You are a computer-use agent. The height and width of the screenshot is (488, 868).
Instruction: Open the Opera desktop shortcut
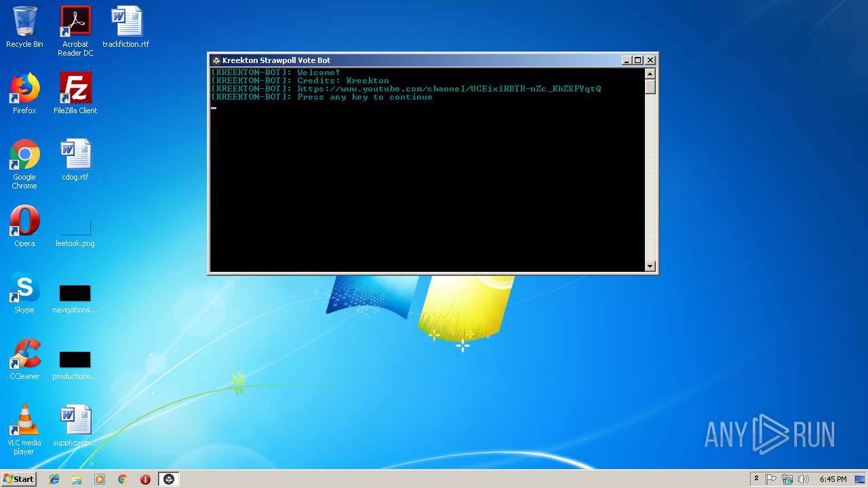[24, 226]
